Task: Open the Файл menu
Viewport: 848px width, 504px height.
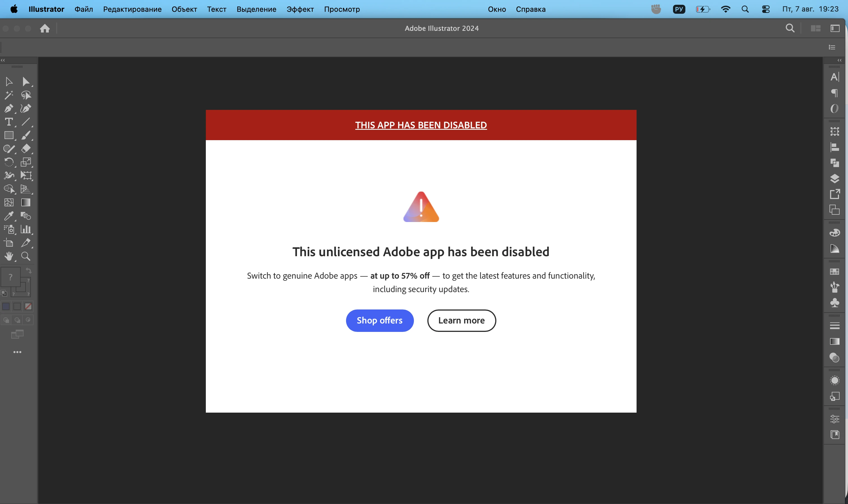Action: [x=84, y=9]
